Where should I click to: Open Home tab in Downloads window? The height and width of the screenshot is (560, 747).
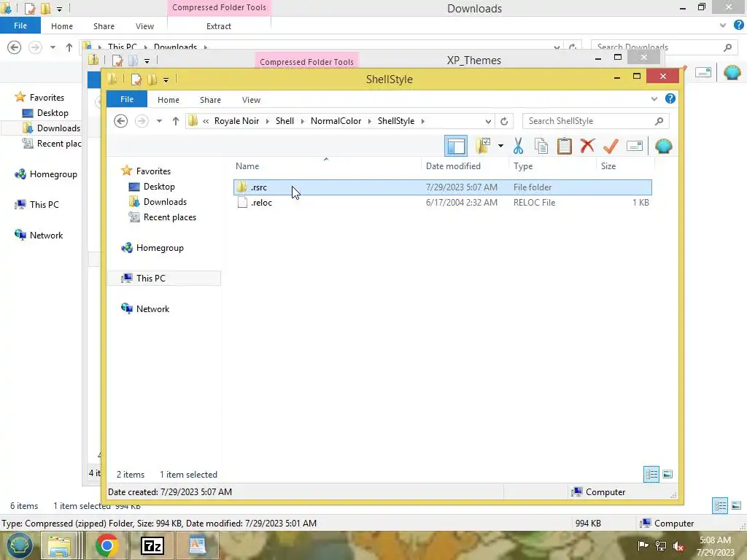pos(62,26)
